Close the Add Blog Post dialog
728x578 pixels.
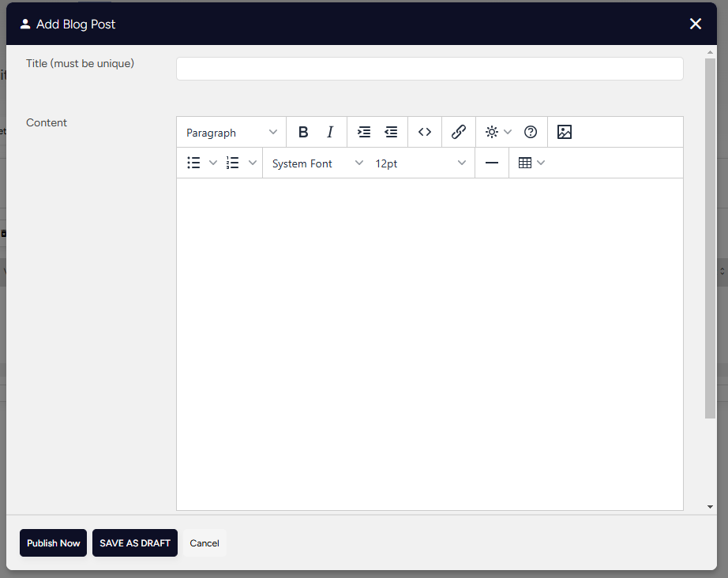coord(696,24)
